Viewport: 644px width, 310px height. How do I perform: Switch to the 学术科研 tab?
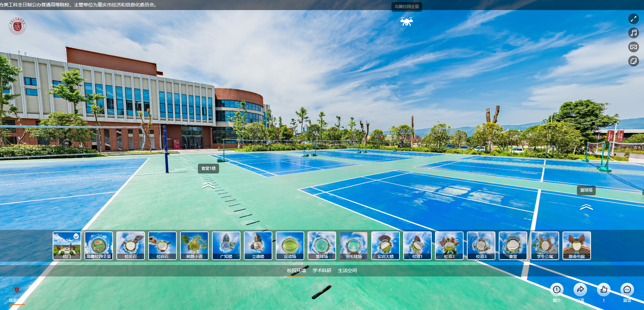322,270
